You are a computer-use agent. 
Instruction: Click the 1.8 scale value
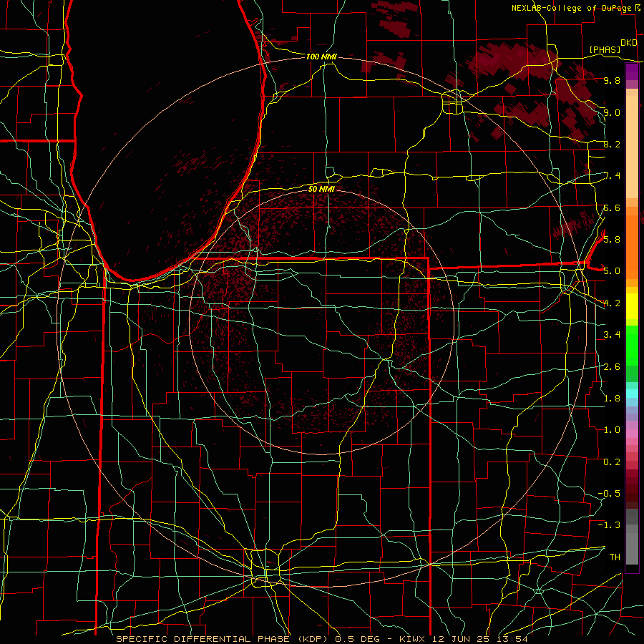pyautogui.click(x=612, y=399)
